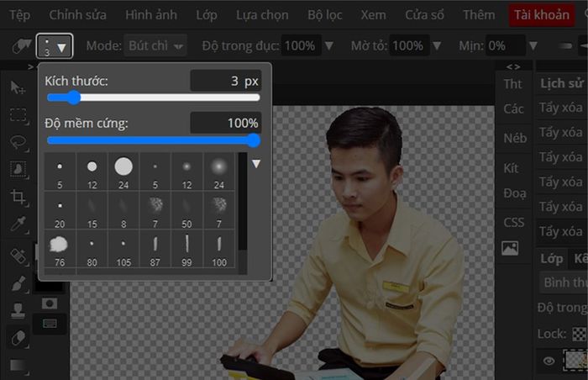Expand the Độ trong đục slider arrow
Screen dimensions: 588x380
click(329, 45)
